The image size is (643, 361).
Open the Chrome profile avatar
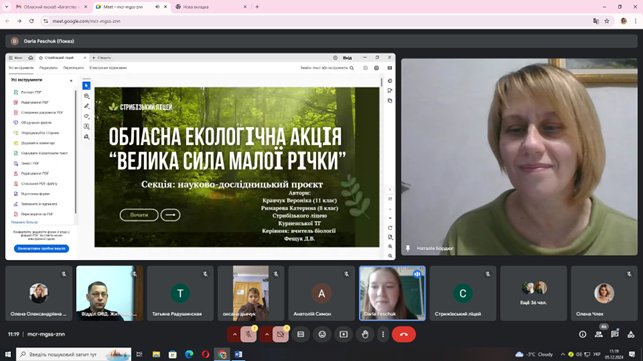624,21
